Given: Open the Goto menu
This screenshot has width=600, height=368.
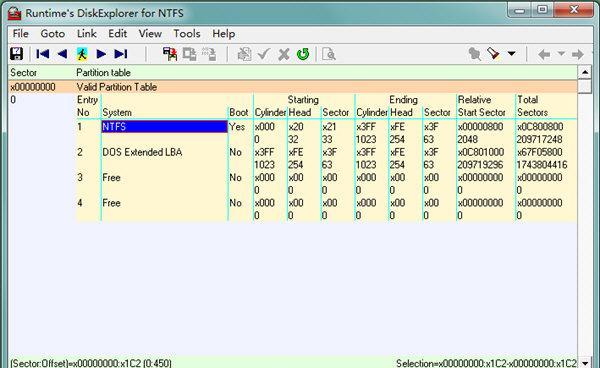Looking at the screenshot, I should (x=52, y=34).
